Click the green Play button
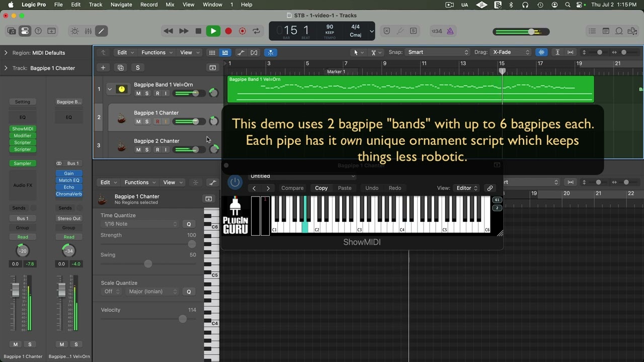This screenshot has width=644, height=362. [x=213, y=31]
